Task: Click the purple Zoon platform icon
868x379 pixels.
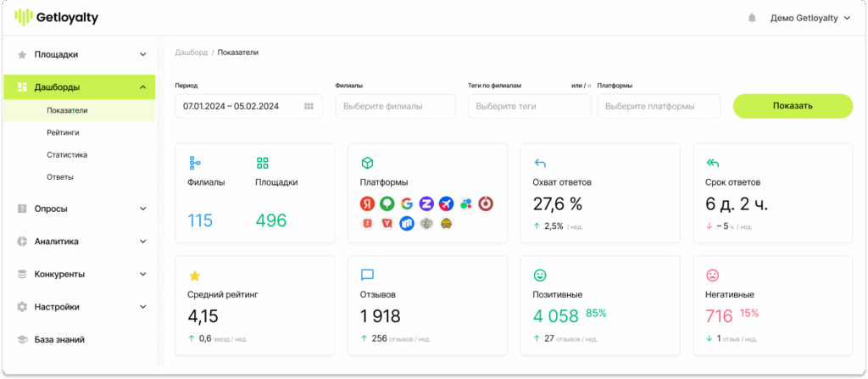Action: click(426, 203)
